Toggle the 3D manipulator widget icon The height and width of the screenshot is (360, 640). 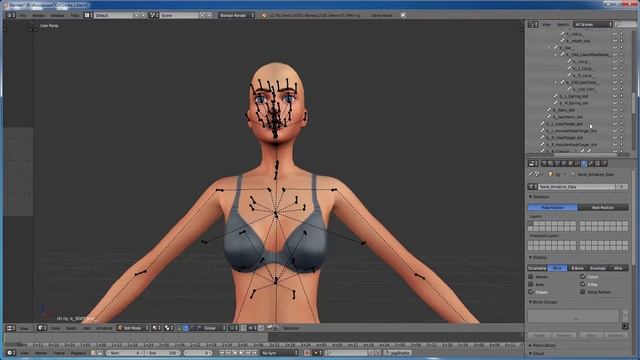[x=180, y=328]
